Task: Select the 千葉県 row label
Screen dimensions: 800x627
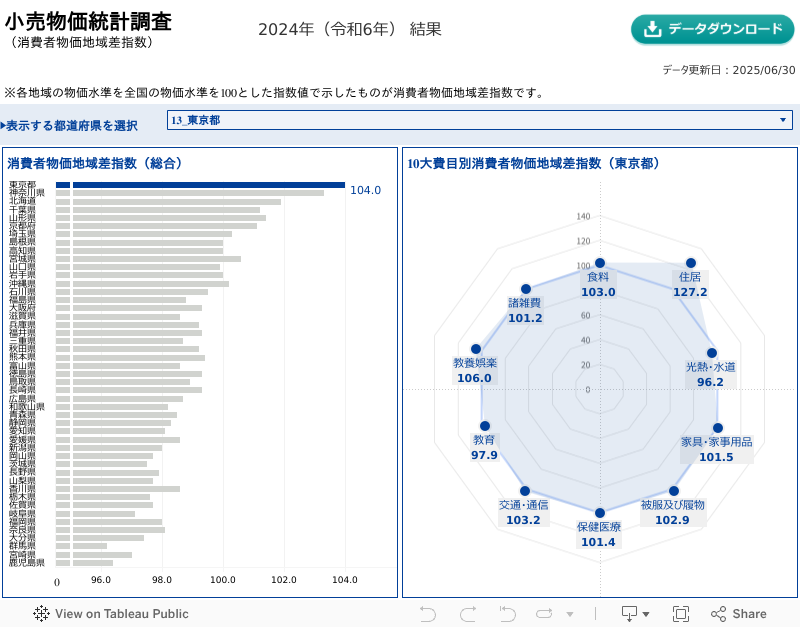Action: tap(22, 210)
